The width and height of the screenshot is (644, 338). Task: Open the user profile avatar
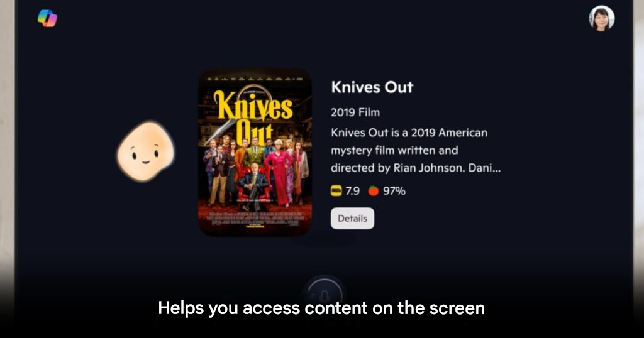tap(601, 18)
